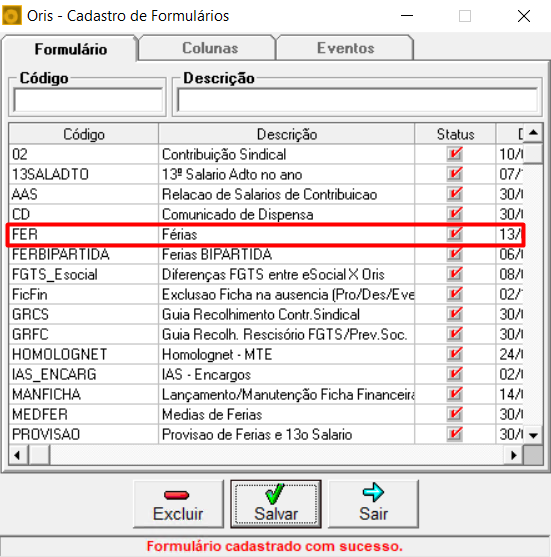Image resolution: width=551 pixels, height=557 pixels.
Task: Click 'Guia Recolhimento Contr.Sindical' description
Action: pyautogui.click(x=286, y=314)
